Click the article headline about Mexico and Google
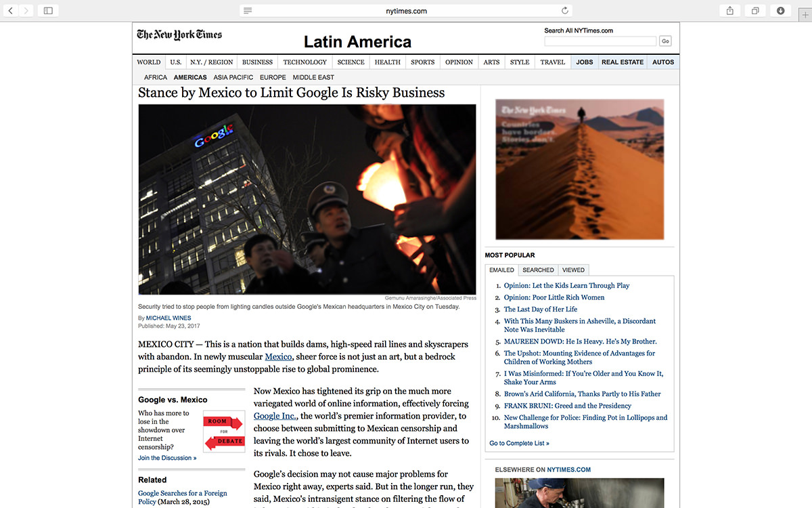 pos(292,93)
